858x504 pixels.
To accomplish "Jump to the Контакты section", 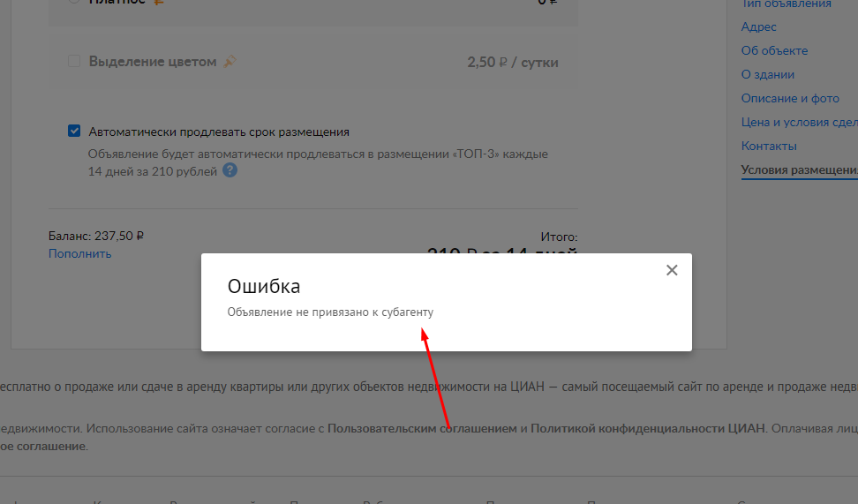I will 769,147.
